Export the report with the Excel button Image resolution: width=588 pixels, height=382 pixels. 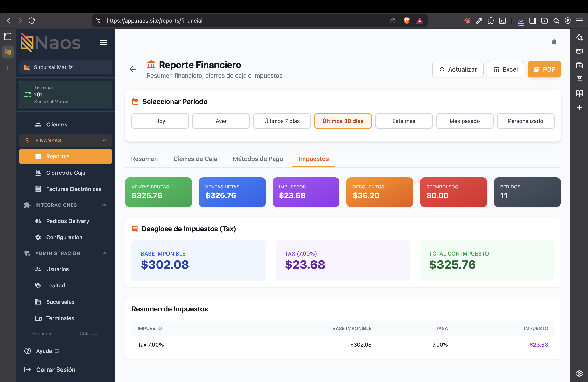(x=505, y=69)
